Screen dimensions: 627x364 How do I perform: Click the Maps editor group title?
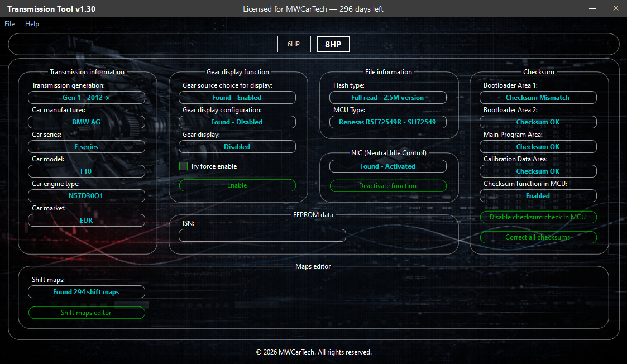point(313,266)
